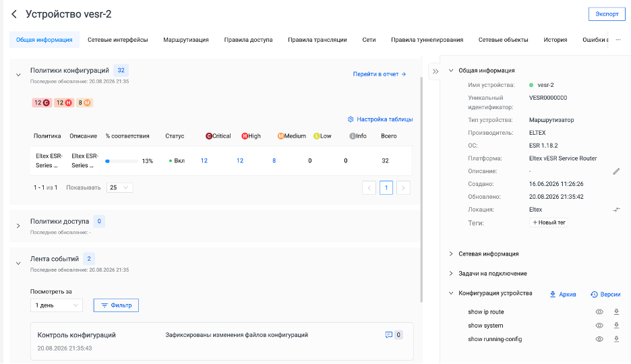Viewport: 631px width, 364px height.
Task: Click the Контроль конфигураций event card title
Action: 76,335
